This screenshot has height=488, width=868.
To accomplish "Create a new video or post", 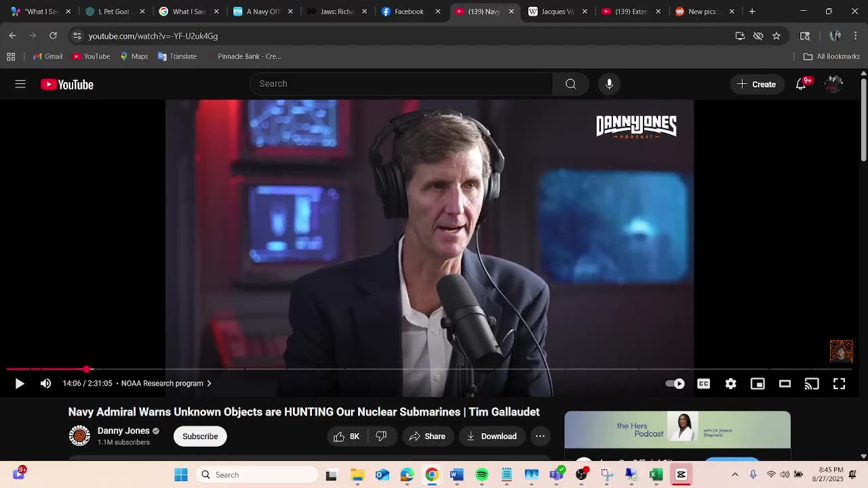I will (757, 84).
